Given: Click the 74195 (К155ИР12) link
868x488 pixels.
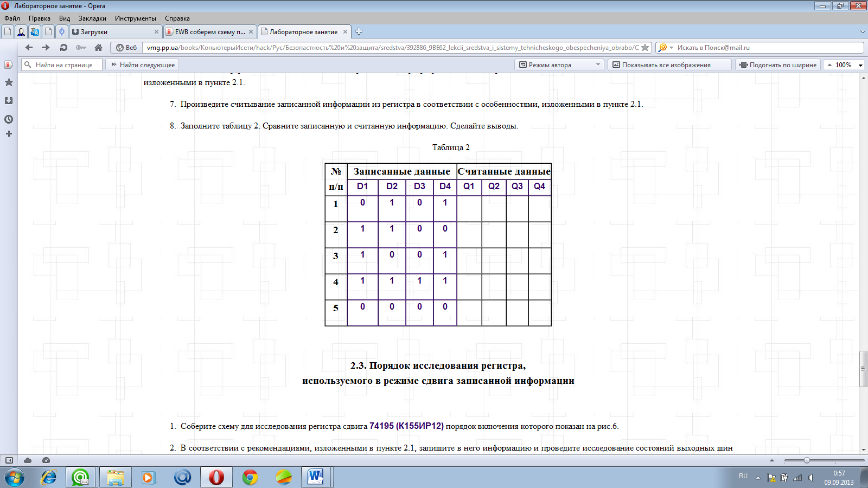Looking at the screenshot, I should [x=406, y=426].
